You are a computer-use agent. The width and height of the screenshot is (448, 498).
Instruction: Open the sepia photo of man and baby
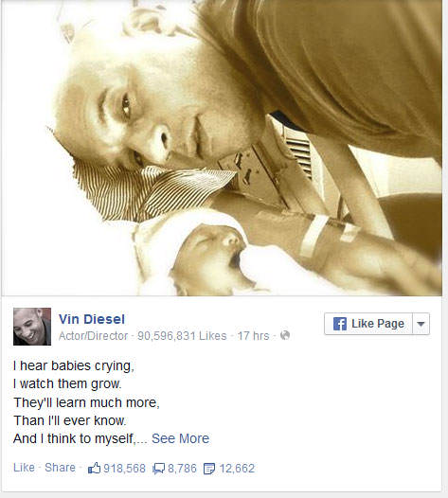click(222, 148)
